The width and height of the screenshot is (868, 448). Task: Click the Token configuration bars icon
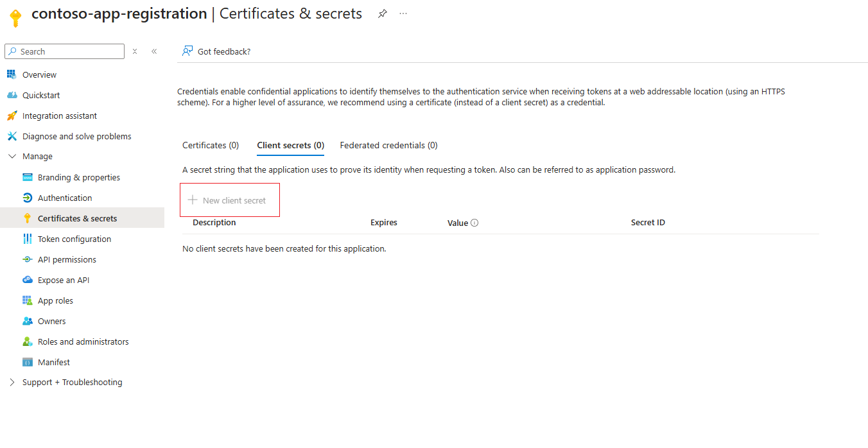point(27,239)
